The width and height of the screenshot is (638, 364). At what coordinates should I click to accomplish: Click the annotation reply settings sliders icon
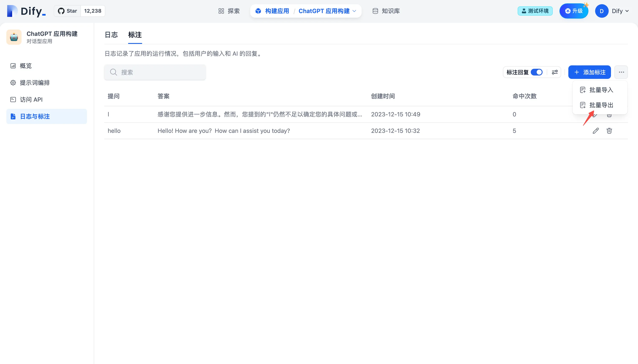555,72
